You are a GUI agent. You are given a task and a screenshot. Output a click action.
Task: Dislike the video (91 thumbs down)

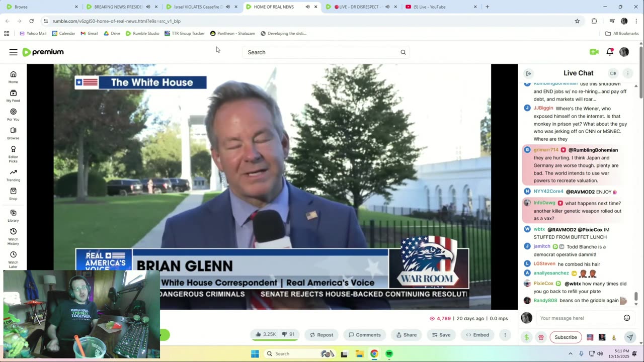coord(288,335)
